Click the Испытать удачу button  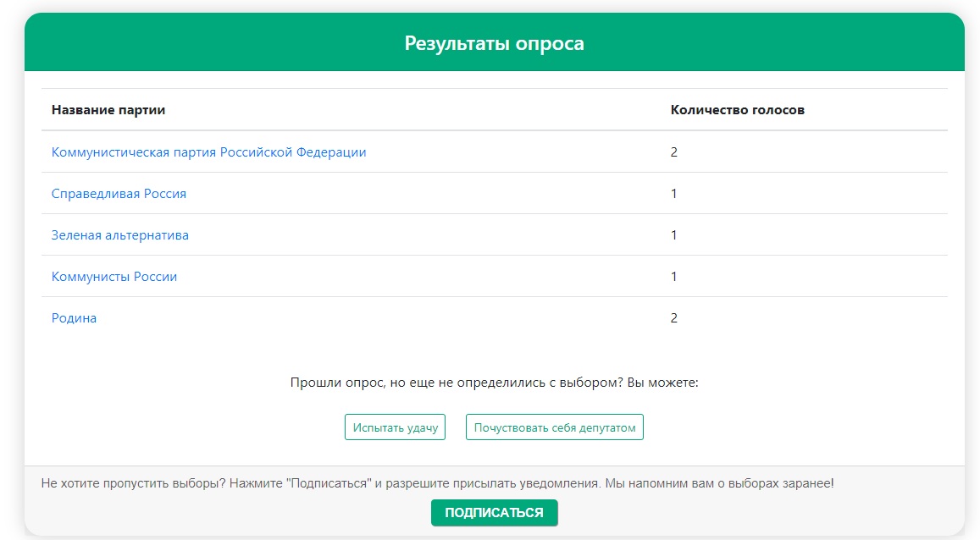tap(395, 427)
